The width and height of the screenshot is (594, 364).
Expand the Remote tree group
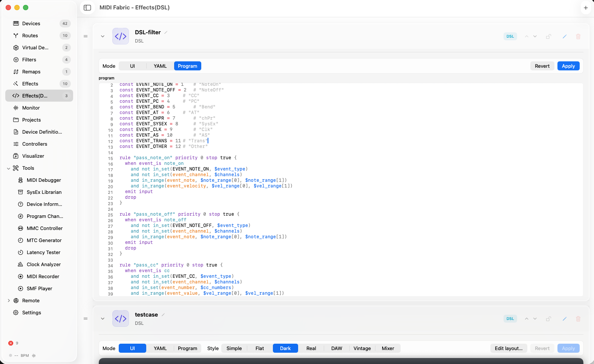(9, 300)
